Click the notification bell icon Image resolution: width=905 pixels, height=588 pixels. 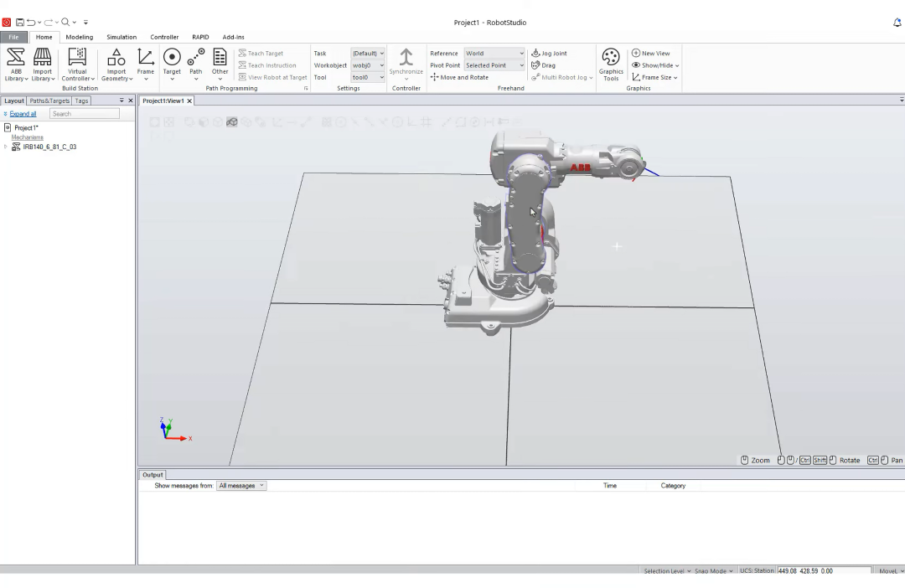(x=897, y=23)
